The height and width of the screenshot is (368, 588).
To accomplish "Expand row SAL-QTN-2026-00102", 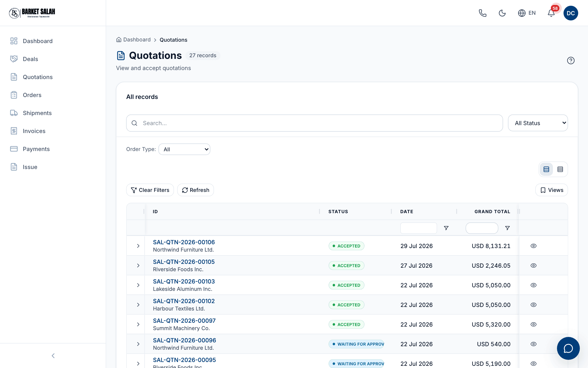I will pos(138,305).
